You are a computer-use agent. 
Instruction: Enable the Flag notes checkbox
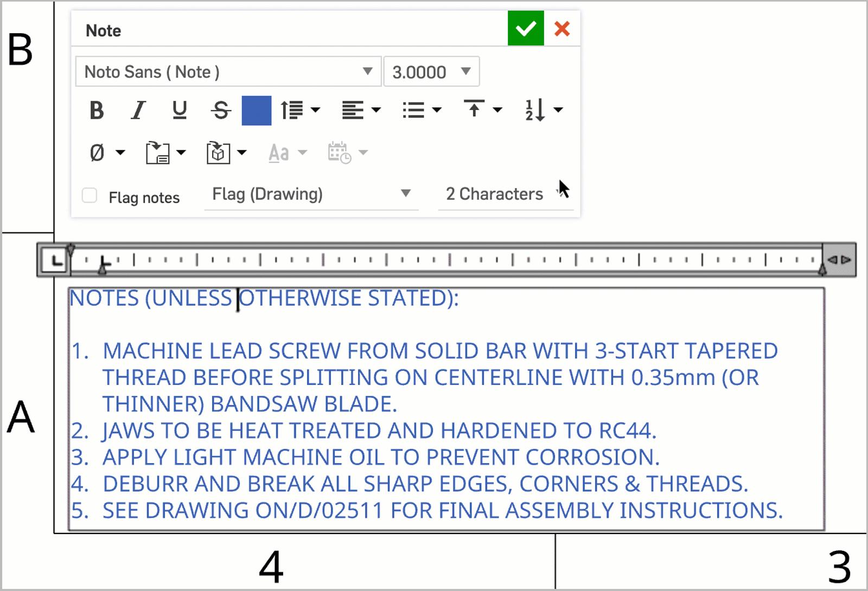click(90, 196)
